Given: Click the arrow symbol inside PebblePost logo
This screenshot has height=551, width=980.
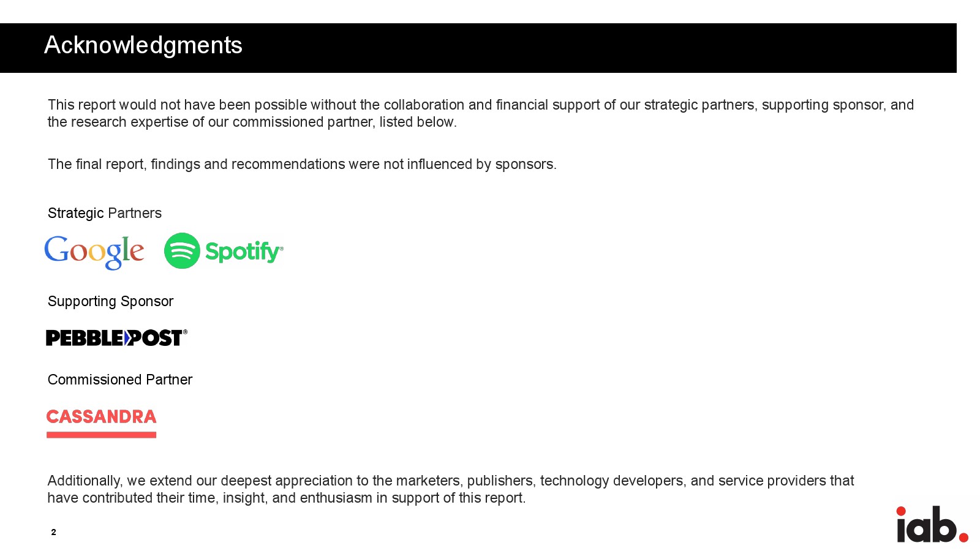Looking at the screenshot, I should (x=128, y=338).
